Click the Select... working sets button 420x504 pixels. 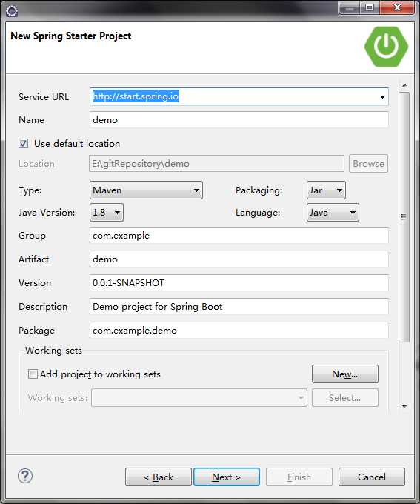(345, 398)
